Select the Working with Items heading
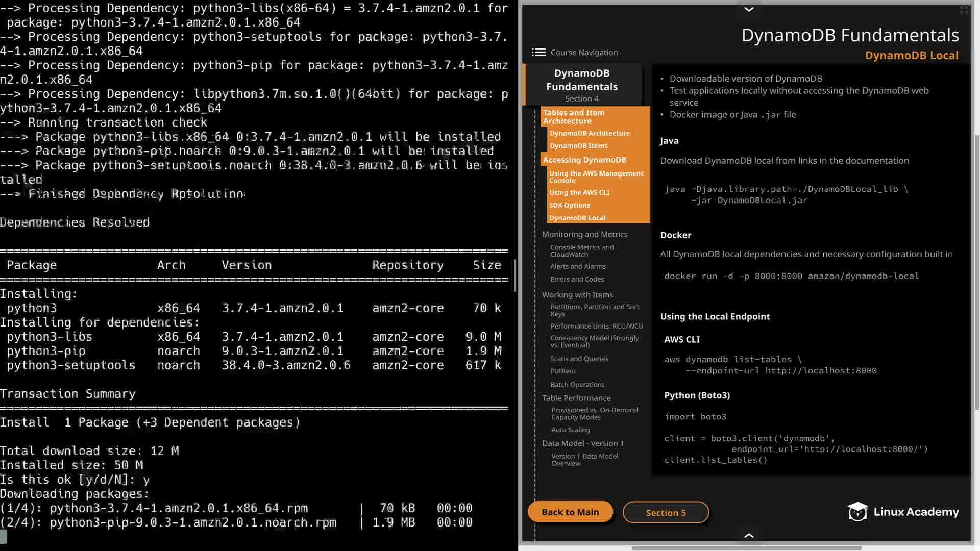The height and width of the screenshot is (551, 980). (577, 295)
